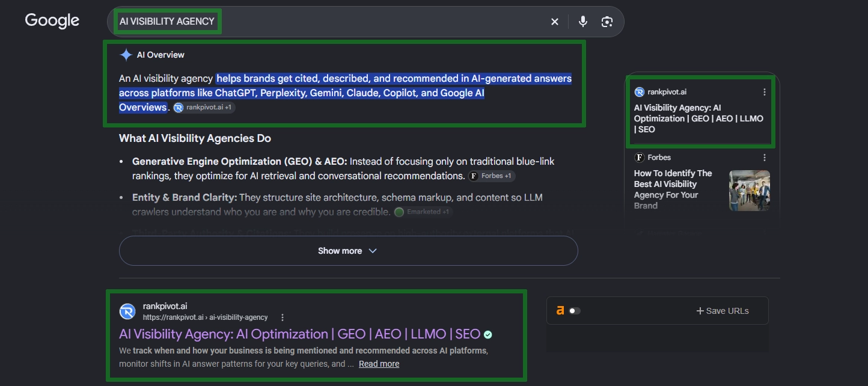Screen dimensions: 868x386
Task: Toggle the switch beside the orange 'a' icon
Action: 575,311
